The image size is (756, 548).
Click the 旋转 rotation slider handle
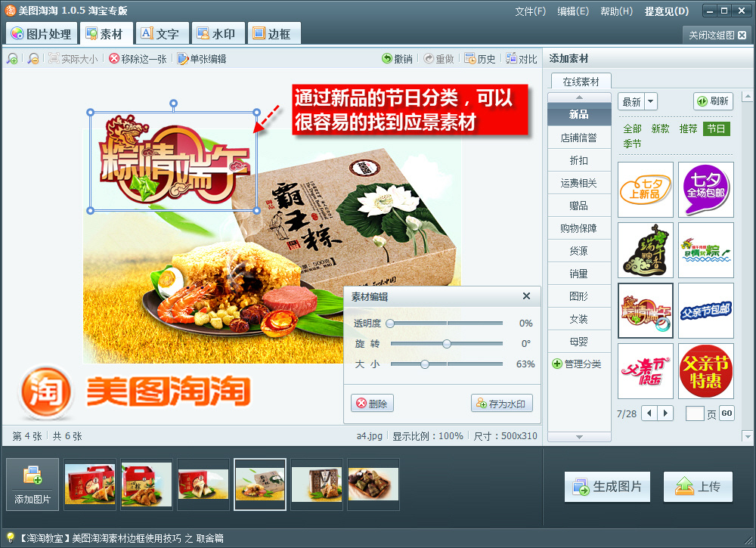pos(447,344)
